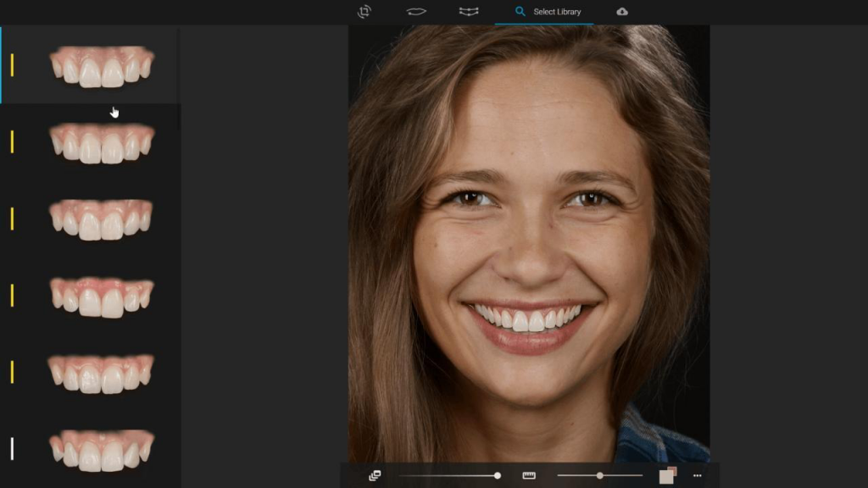The width and height of the screenshot is (868, 488).
Task: Select the fifth smile template thumbnail
Action: coord(102,373)
